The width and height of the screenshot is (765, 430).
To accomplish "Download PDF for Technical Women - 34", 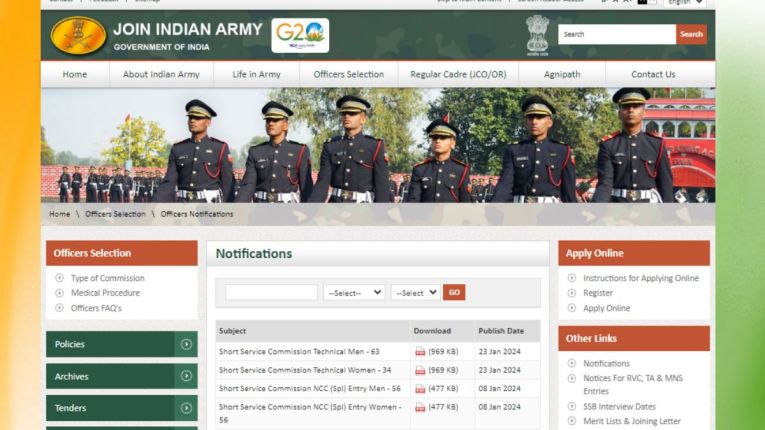I will tap(420, 370).
